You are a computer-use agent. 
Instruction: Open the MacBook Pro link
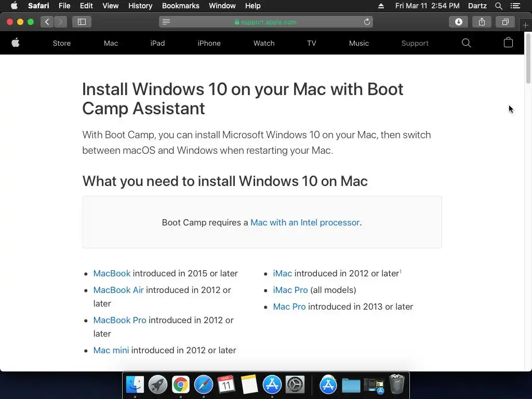tap(120, 320)
